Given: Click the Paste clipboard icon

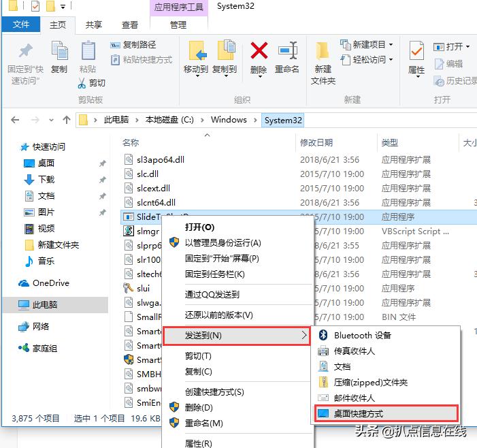Looking at the screenshot, I should coord(88,50).
